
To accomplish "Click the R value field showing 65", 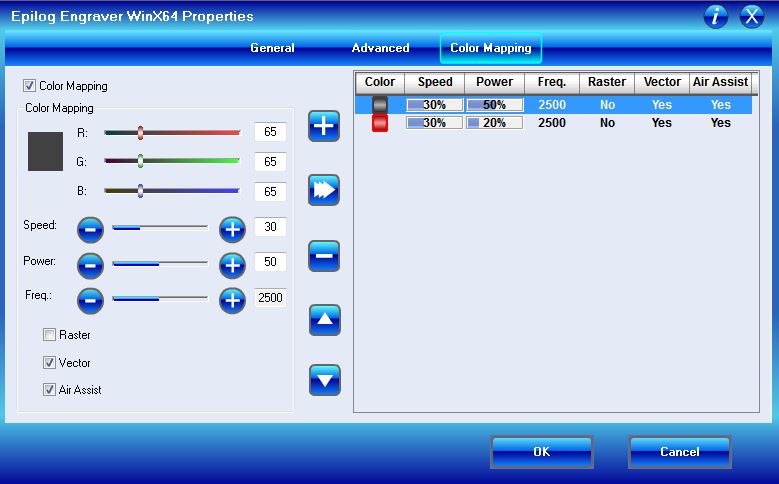I will coord(270,132).
